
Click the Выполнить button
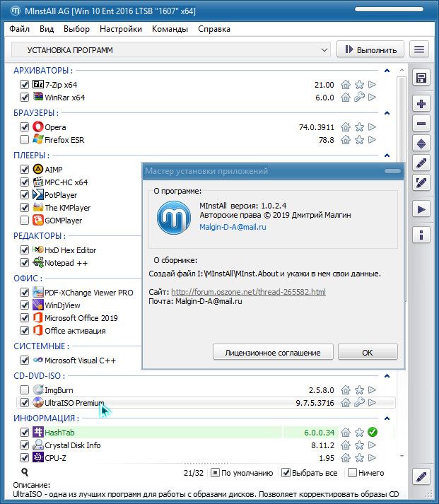(370, 49)
